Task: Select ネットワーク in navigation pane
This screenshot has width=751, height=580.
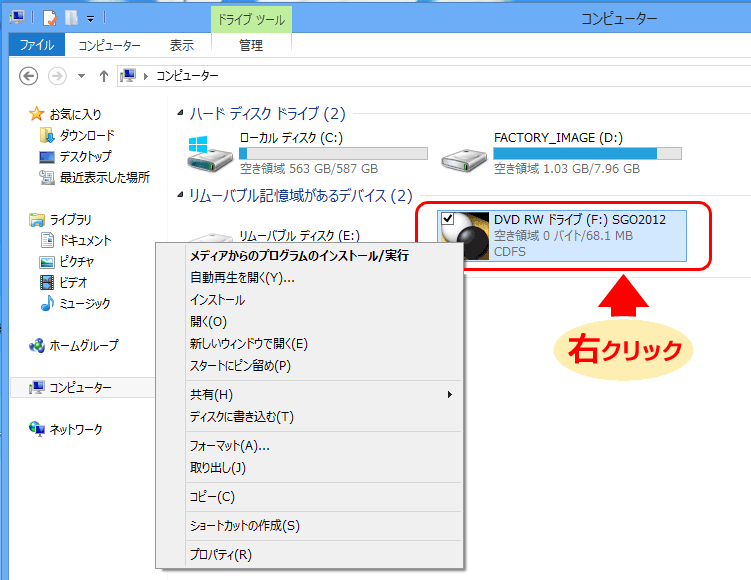Action: (76, 430)
